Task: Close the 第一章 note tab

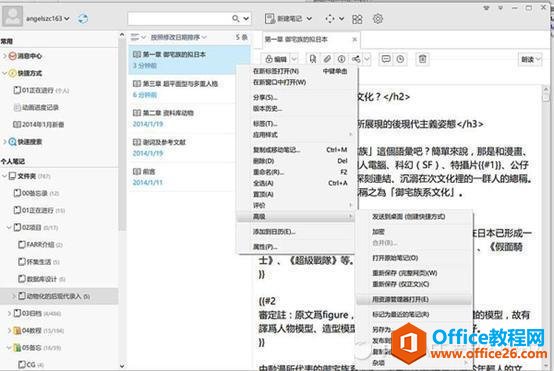Action: [x=354, y=39]
